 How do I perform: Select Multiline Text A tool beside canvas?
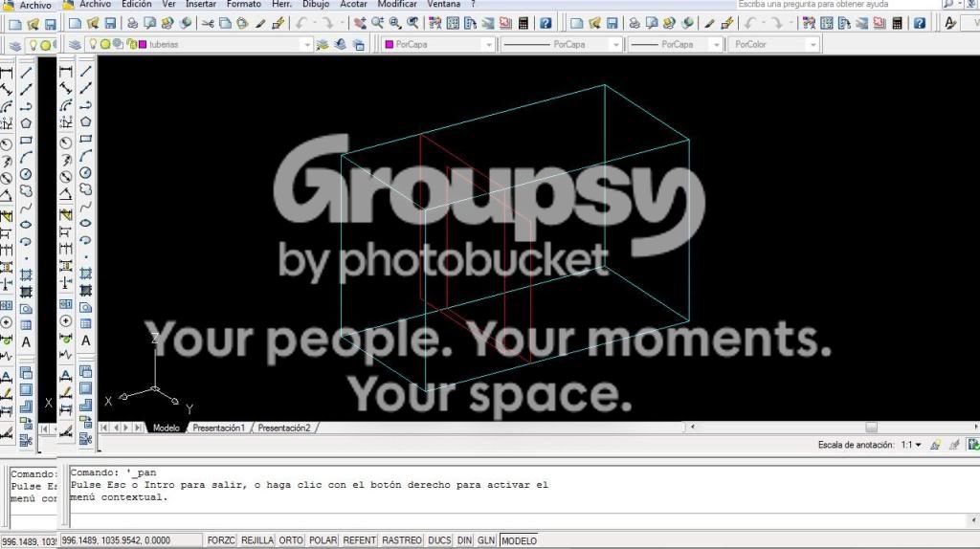click(85, 341)
